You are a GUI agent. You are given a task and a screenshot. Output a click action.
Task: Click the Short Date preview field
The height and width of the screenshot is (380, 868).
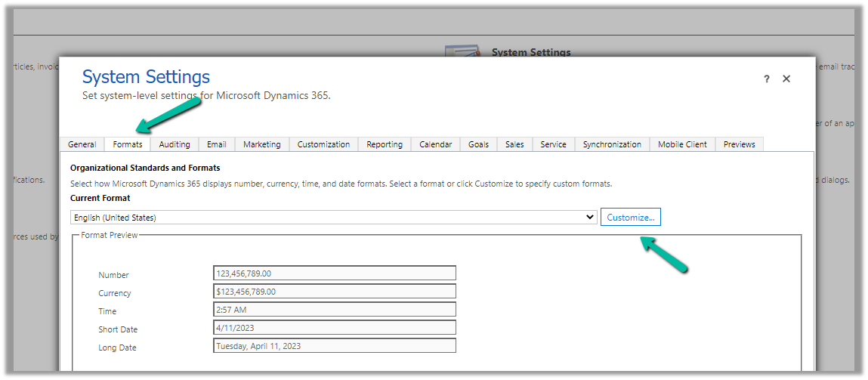coord(335,328)
